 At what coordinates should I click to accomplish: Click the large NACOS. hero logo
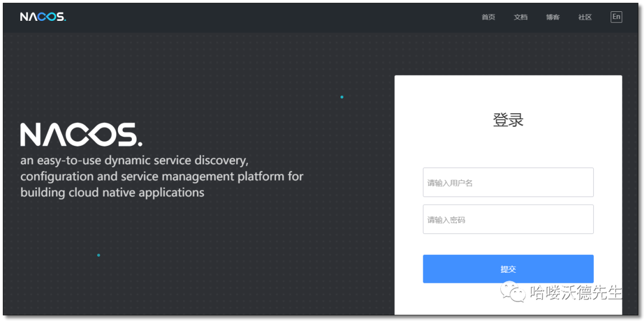(x=81, y=135)
